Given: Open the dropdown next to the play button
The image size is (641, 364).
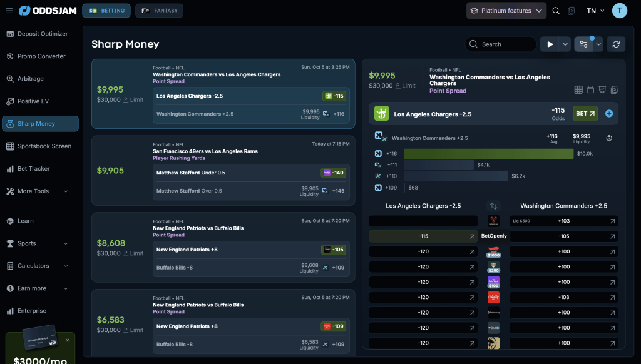Looking at the screenshot, I should tap(565, 44).
